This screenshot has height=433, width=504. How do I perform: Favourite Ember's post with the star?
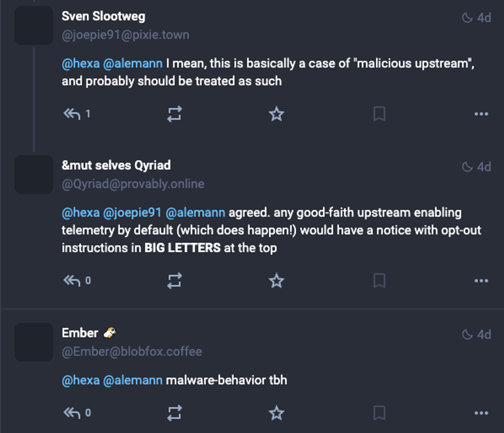tap(277, 413)
